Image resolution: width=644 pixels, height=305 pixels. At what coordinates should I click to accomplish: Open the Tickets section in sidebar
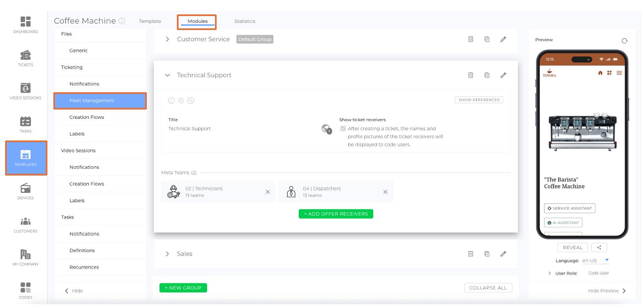25,58
